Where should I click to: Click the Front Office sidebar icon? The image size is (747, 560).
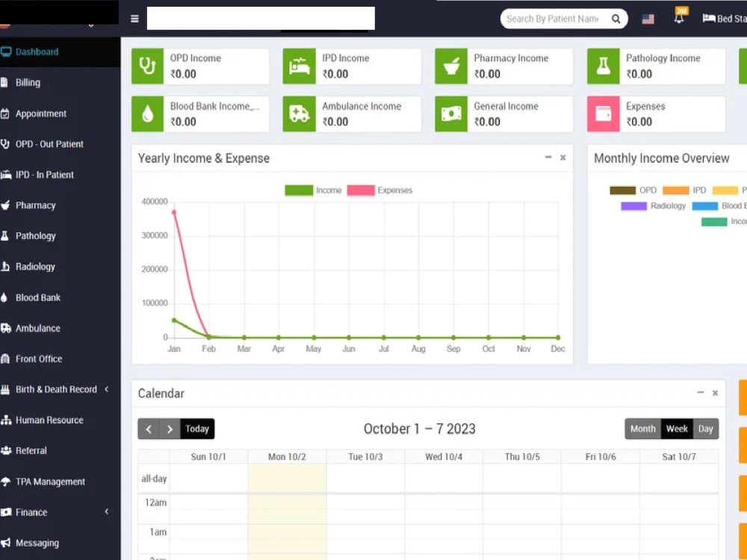click(5, 358)
